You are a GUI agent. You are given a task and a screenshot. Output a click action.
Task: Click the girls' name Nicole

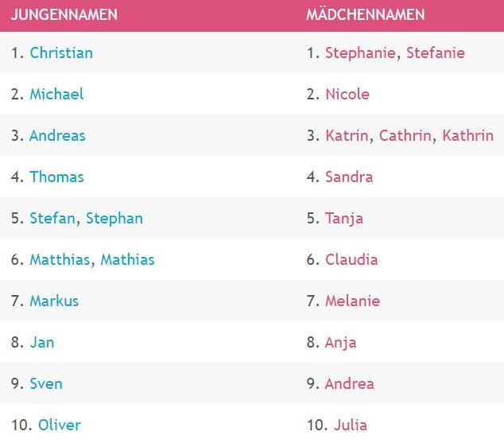(347, 95)
